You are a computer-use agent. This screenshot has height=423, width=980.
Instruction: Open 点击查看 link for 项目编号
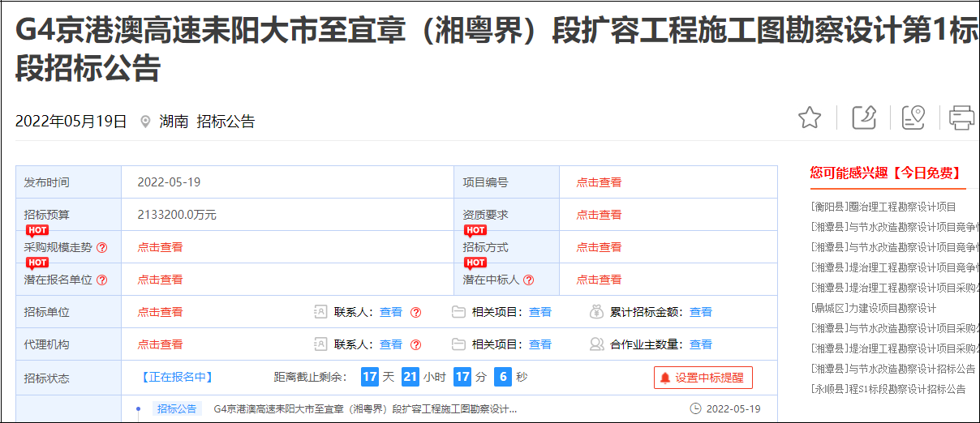(x=599, y=182)
